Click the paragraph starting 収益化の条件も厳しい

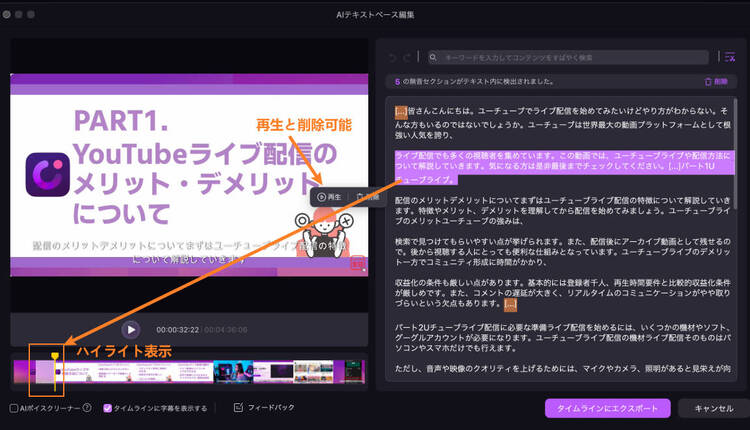[x=563, y=293]
